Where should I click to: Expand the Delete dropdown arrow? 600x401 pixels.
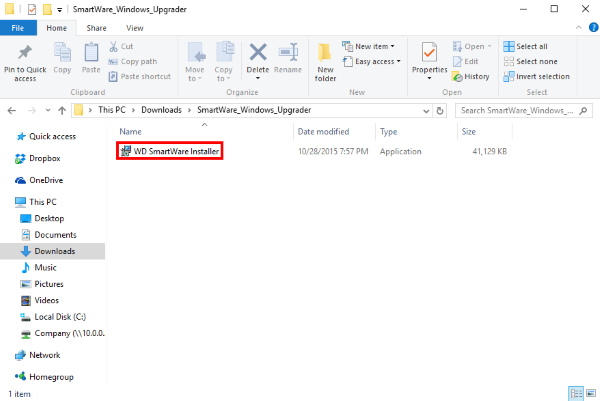click(x=258, y=78)
